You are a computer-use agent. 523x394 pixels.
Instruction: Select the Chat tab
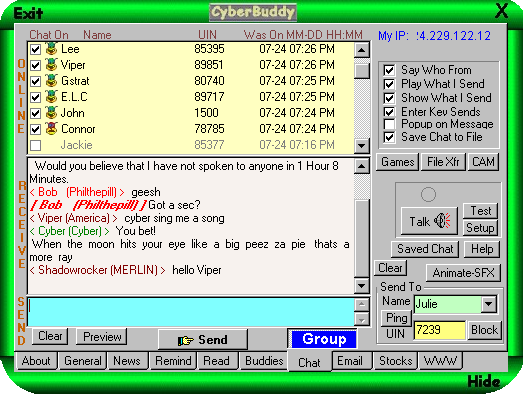[x=309, y=362]
